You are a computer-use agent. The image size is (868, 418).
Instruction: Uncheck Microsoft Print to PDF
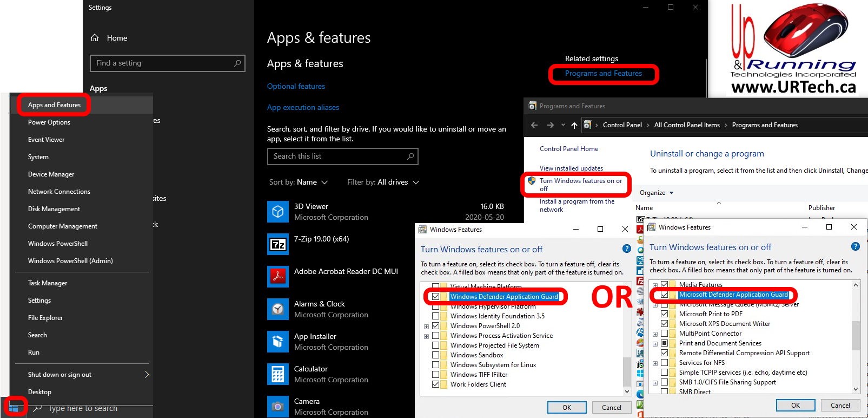pos(664,314)
